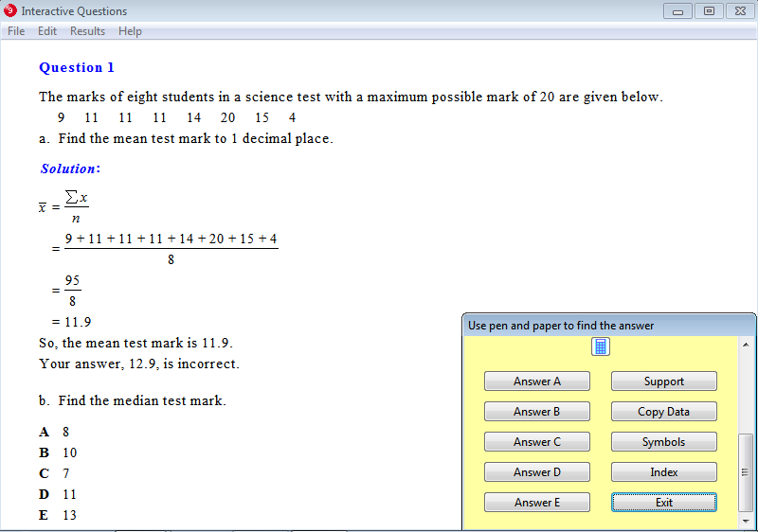Viewport: 758px width, 532px height.
Task: Open the Results menu
Action: click(x=87, y=31)
